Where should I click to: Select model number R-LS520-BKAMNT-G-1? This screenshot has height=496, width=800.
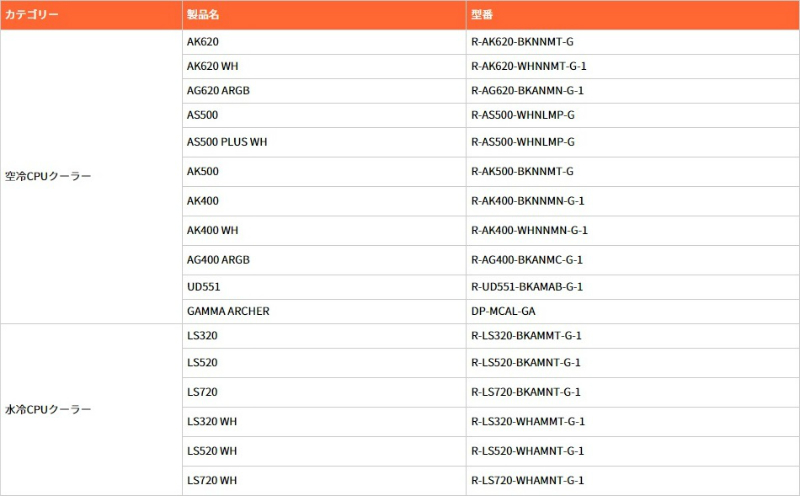(526, 362)
